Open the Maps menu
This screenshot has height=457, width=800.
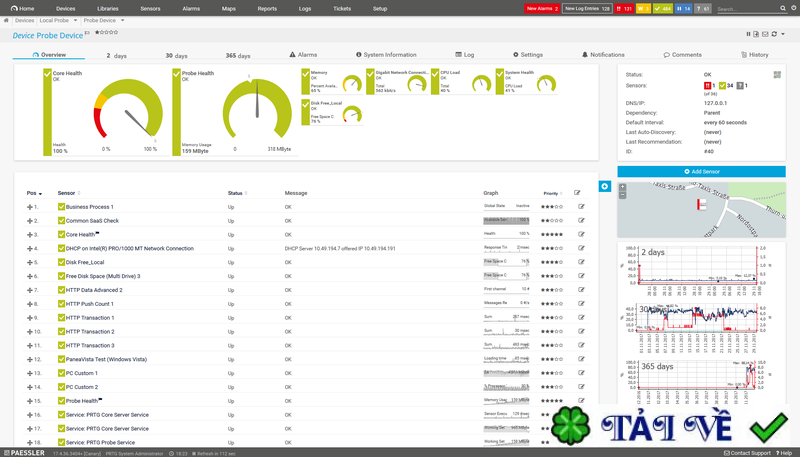tap(229, 9)
